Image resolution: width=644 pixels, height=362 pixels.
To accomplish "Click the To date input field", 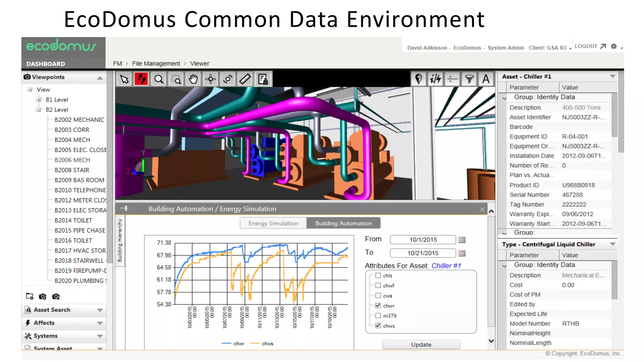I will tap(423, 253).
